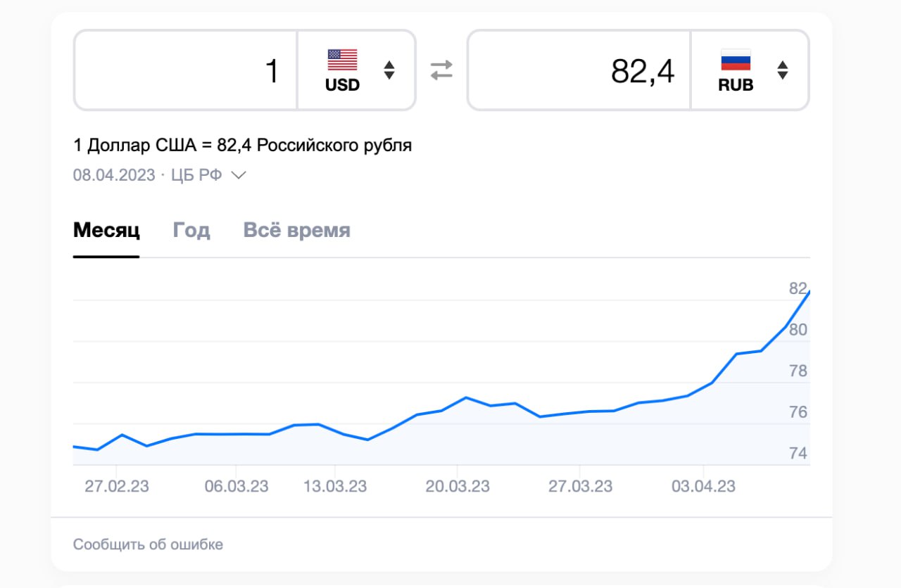
Task: Click the chart at the 03.04.23 label
Action: click(x=703, y=486)
